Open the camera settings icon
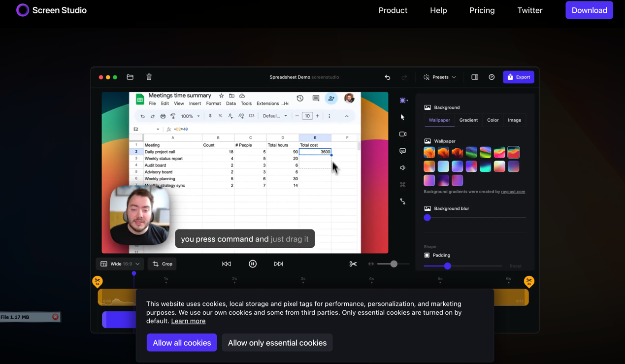625x364 pixels. coord(402,134)
